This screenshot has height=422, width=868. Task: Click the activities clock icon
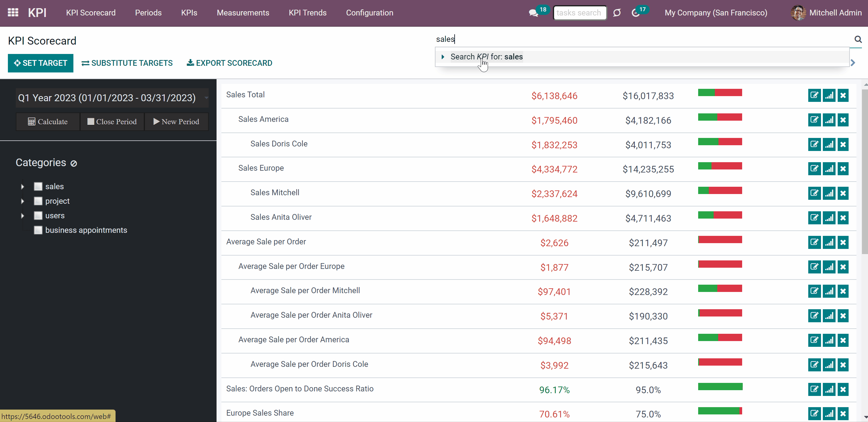point(635,13)
